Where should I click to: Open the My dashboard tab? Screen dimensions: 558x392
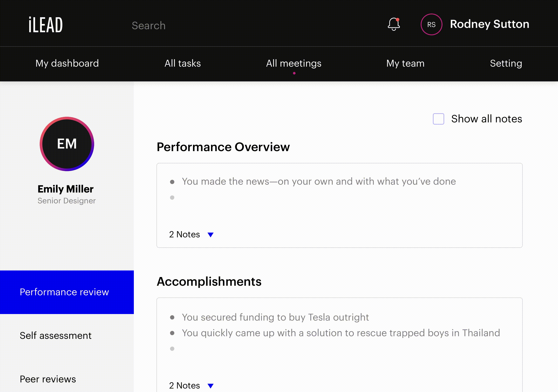click(67, 63)
